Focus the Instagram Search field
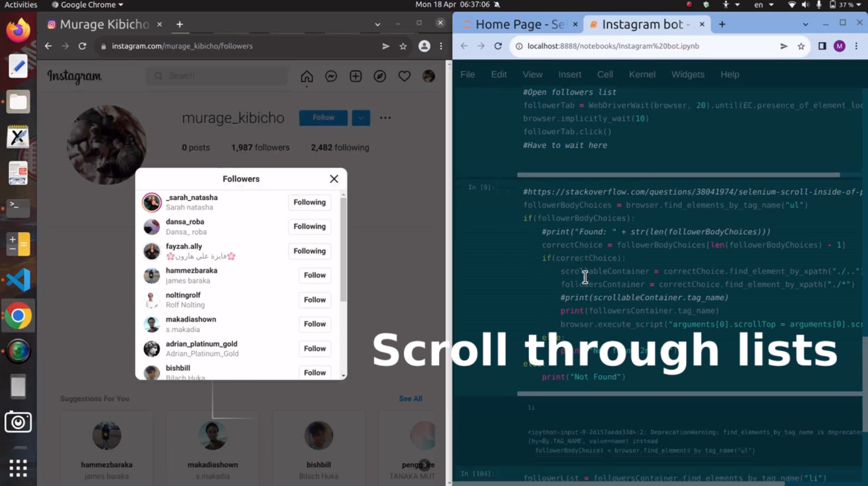The width and height of the screenshot is (868, 486). (x=217, y=76)
